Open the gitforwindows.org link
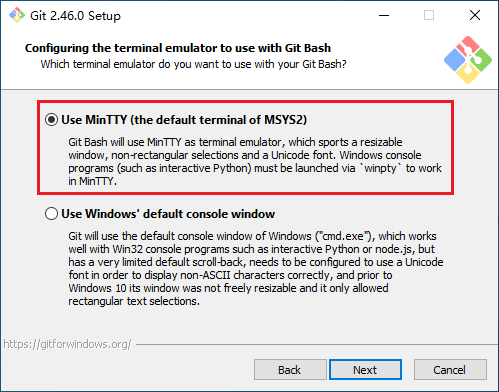 (67, 344)
